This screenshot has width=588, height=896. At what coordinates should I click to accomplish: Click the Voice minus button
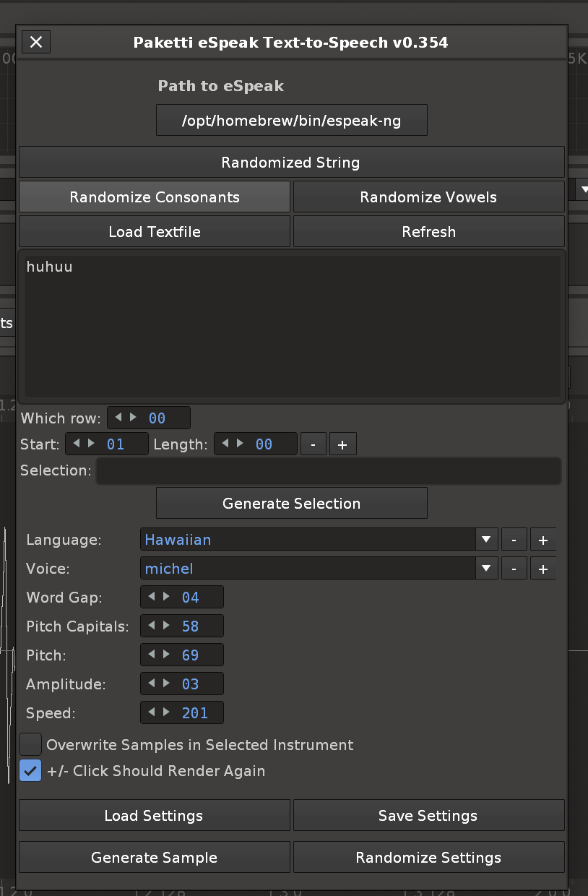[x=514, y=569]
